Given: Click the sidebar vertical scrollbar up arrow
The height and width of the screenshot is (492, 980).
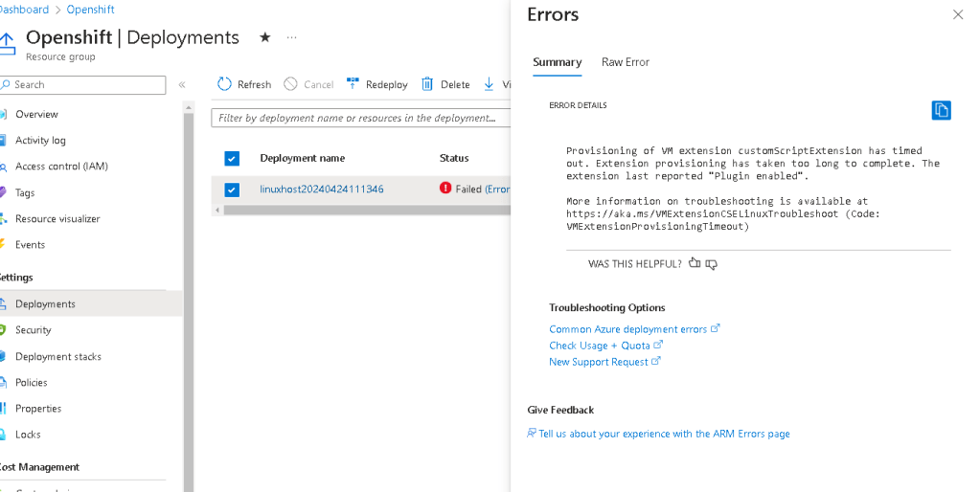Looking at the screenshot, I should pos(188,107).
